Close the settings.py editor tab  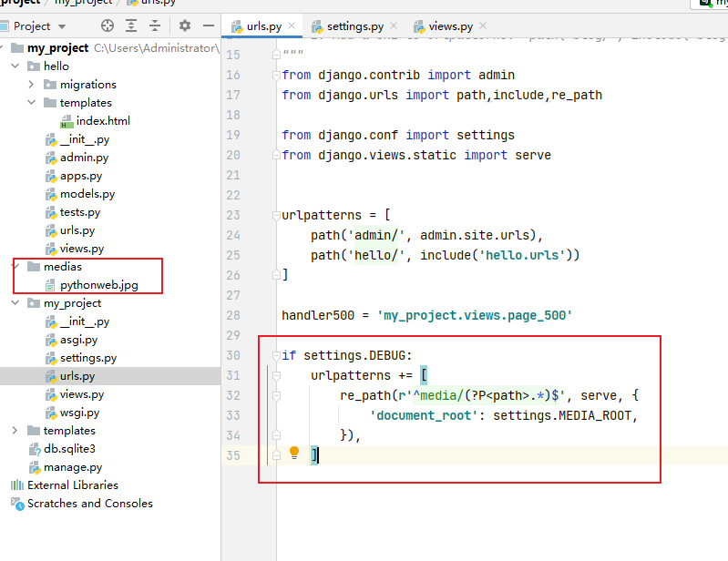click(394, 25)
